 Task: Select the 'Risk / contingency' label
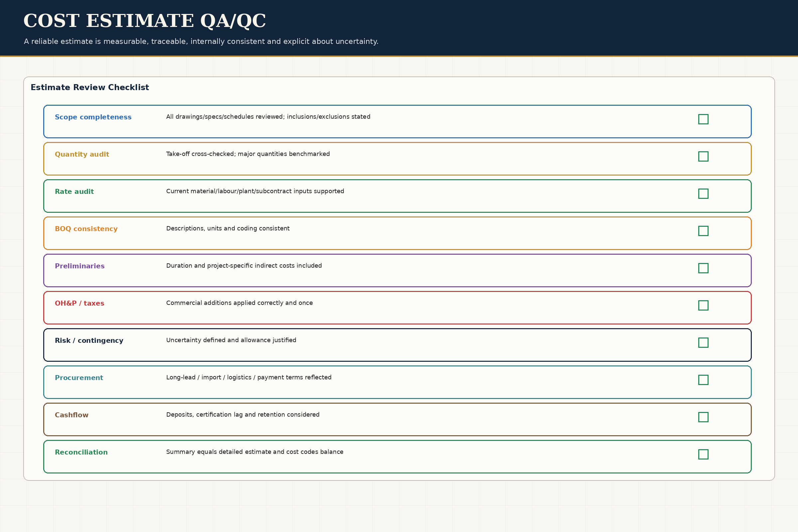coord(89,340)
